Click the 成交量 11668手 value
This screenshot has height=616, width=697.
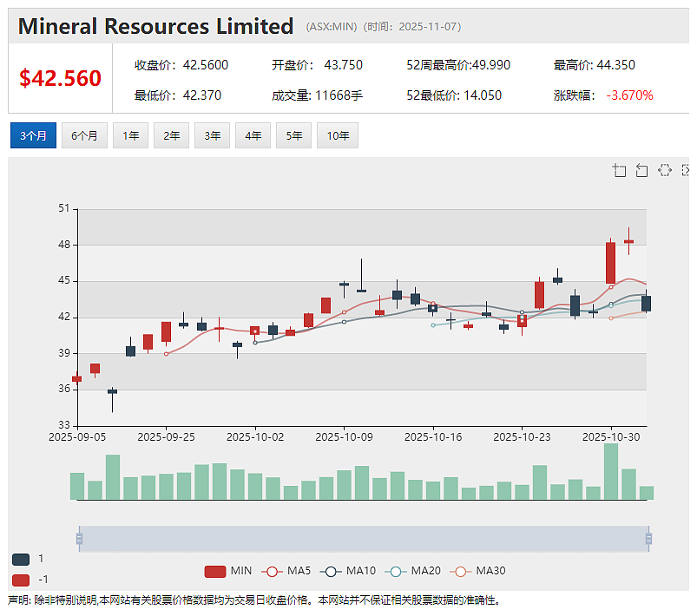(339, 95)
